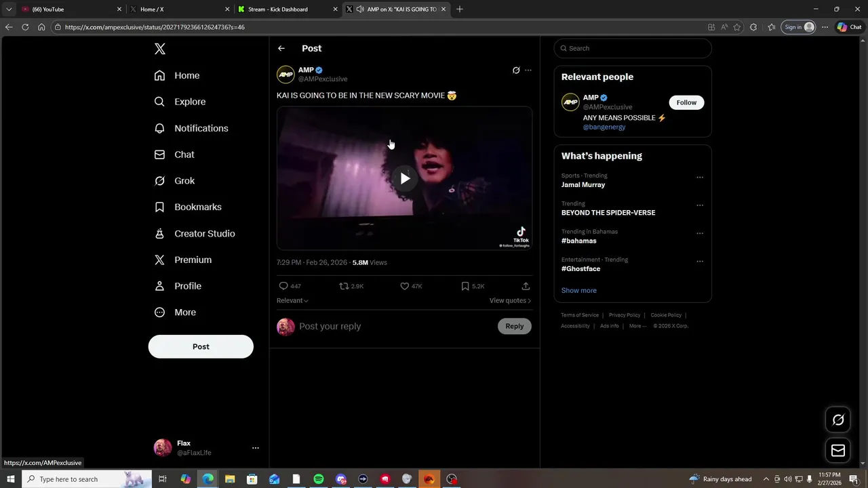Open Spotify from the taskbar

pyautogui.click(x=319, y=479)
